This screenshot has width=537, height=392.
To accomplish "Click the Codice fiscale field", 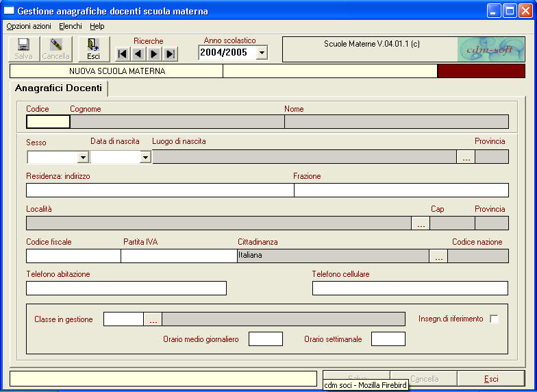I will click(73, 256).
